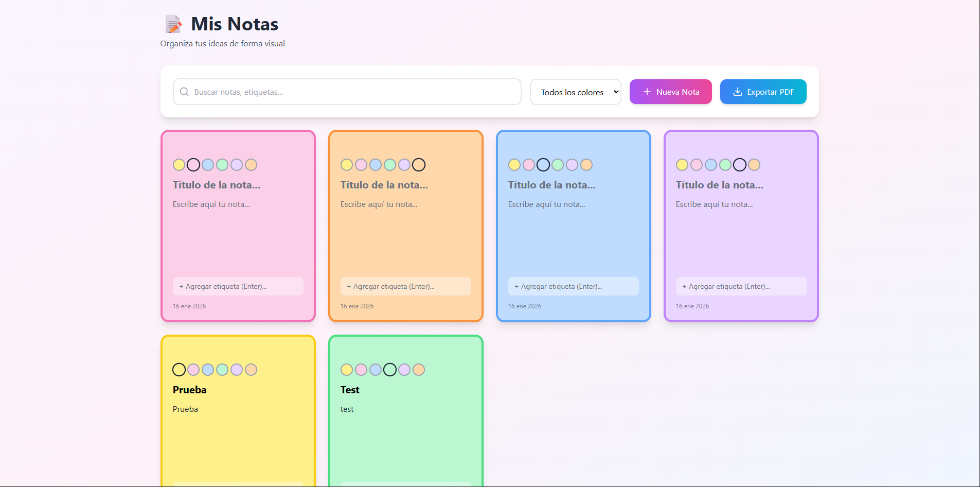This screenshot has width=980, height=487.
Task: Choose the pink swatch on the orange note
Action: (361, 165)
